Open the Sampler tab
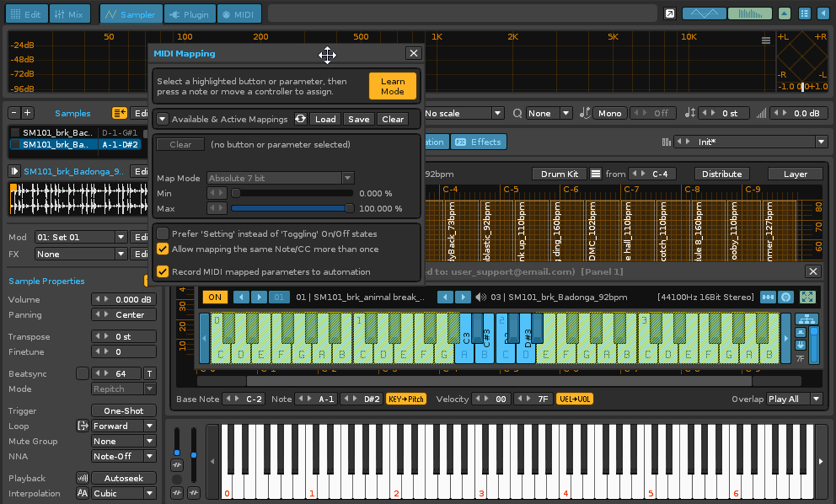The image size is (836, 504). coord(130,14)
